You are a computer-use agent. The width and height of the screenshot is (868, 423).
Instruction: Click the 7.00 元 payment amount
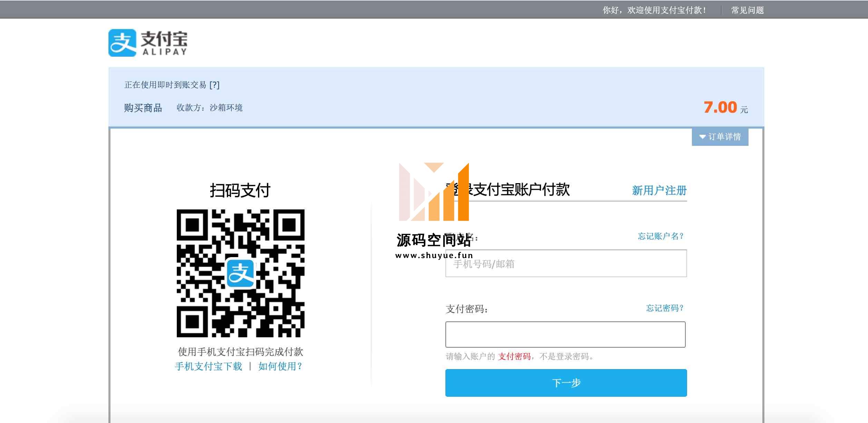tap(726, 107)
